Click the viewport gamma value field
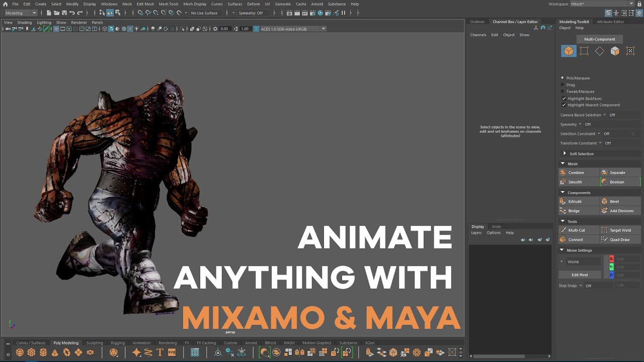The image size is (644, 362). 245,29
